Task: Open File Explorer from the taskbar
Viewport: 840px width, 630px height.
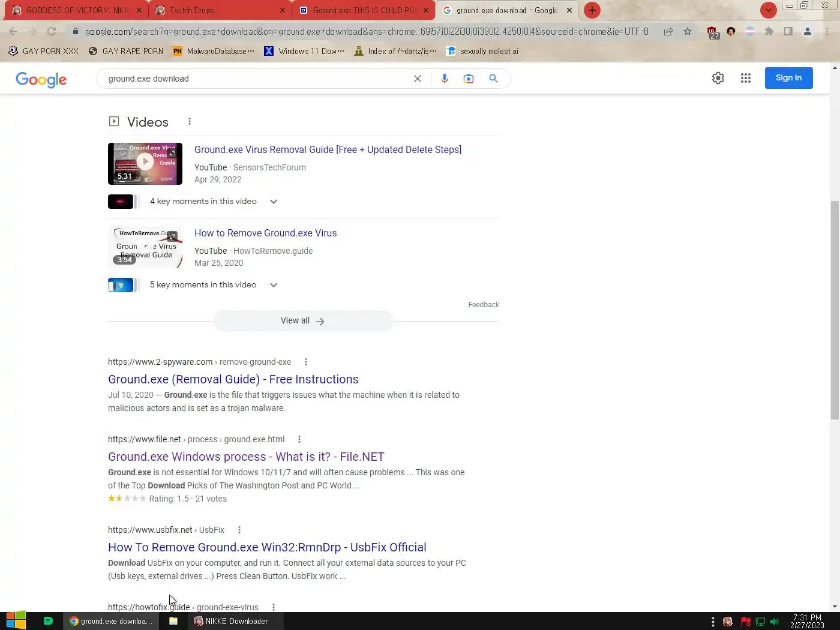Action: click(x=173, y=621)
